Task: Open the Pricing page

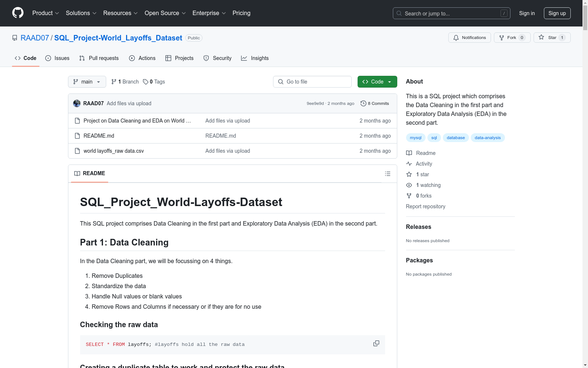Action: click(241, 13)
